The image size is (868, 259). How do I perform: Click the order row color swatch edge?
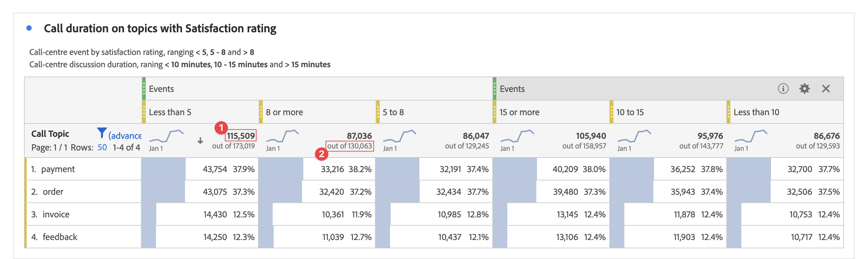[26, 192]
